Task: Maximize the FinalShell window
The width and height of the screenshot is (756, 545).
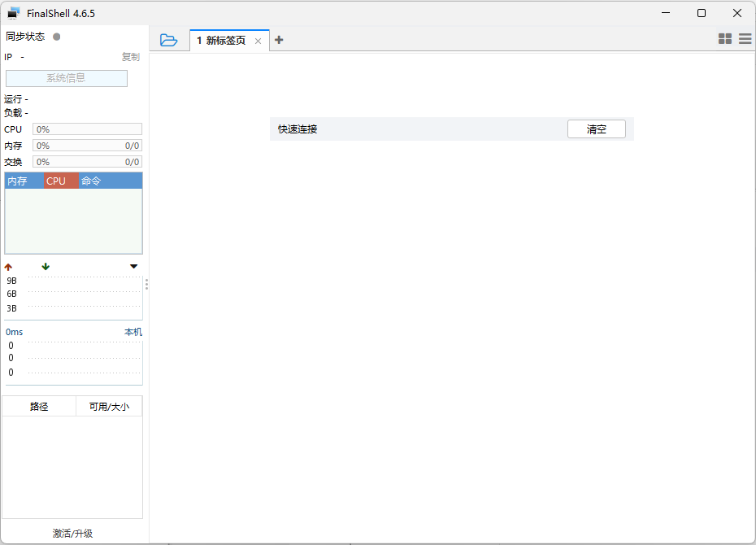Action: click(x=702, y=13)
